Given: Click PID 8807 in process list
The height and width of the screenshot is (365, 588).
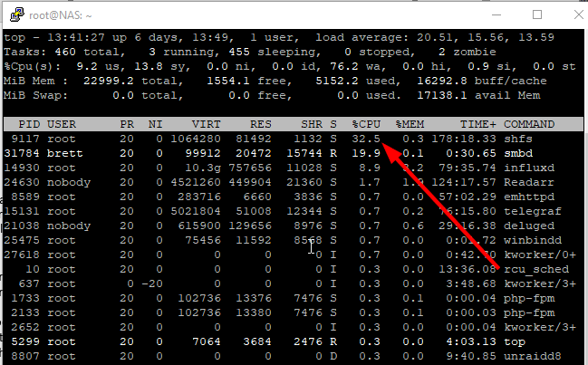Looking at the screenshot, I should (25, 356).
